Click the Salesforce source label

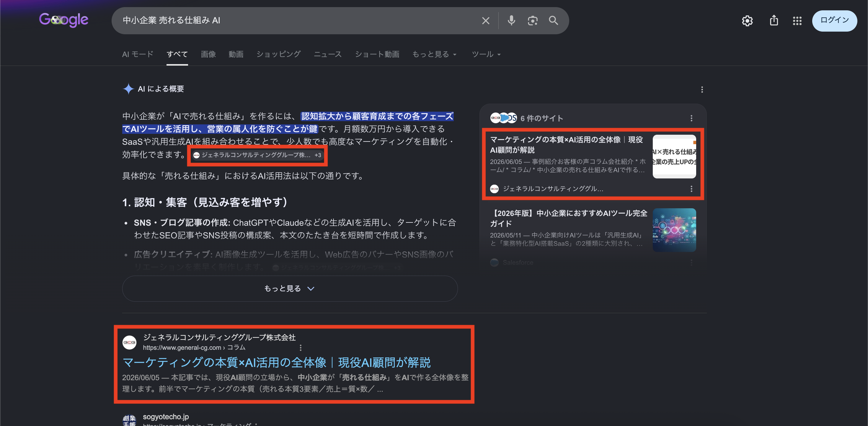coord(518,262)
